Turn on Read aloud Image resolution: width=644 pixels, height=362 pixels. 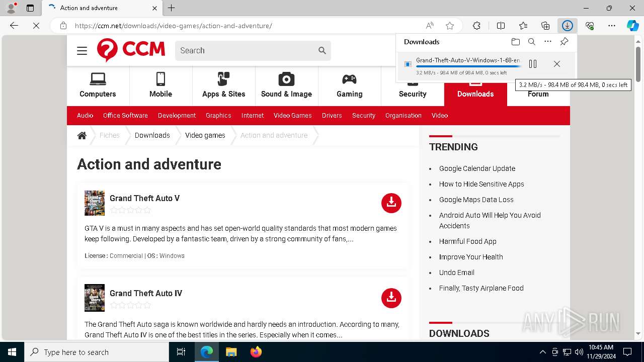tap(430, 26)
